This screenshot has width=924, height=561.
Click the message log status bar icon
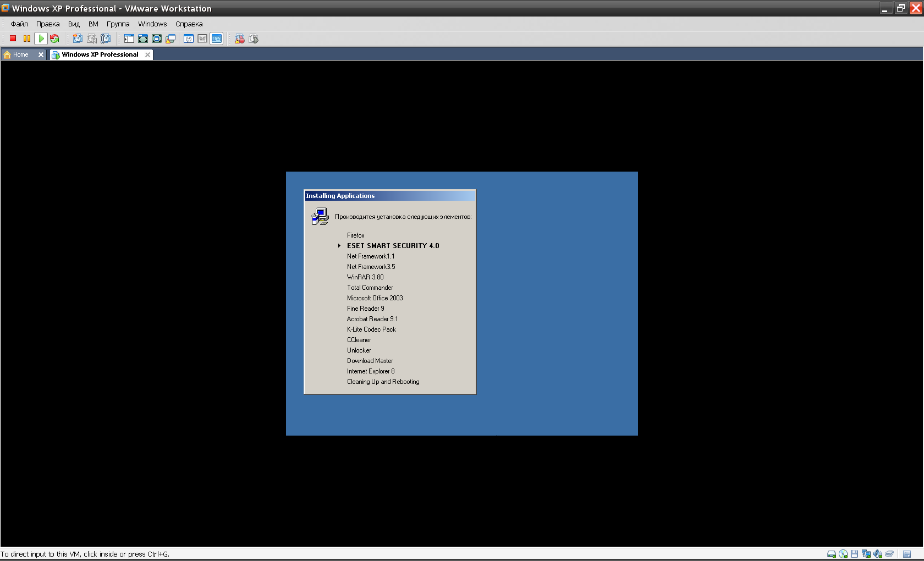(907, 554)
